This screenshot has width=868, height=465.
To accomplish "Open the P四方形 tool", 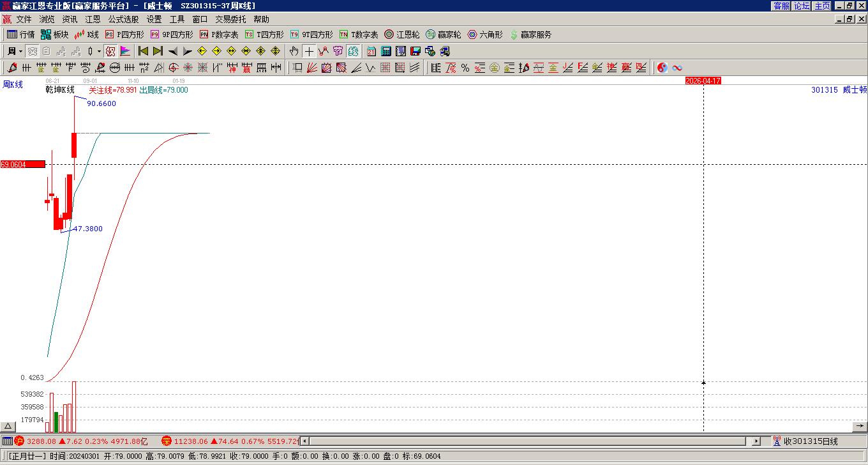I will [124, 34].
